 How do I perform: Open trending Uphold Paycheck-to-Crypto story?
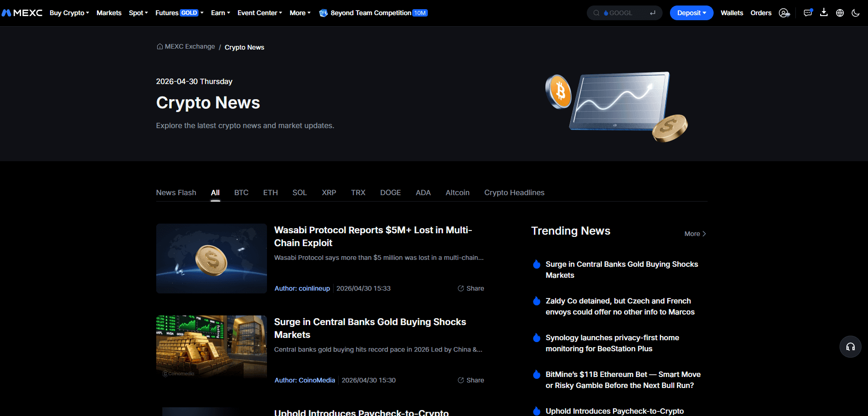[614, 411]
